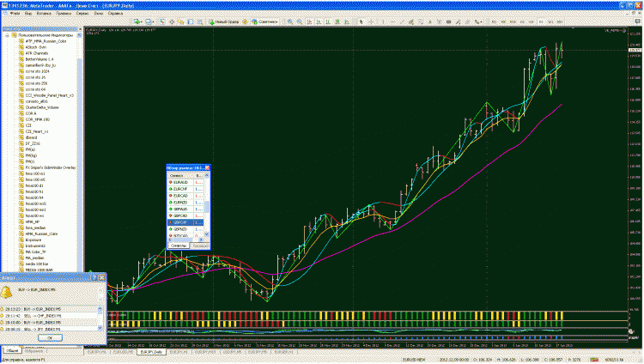Open the Сервис menu
Screen dimensions: 644x364
click(82, 13)
